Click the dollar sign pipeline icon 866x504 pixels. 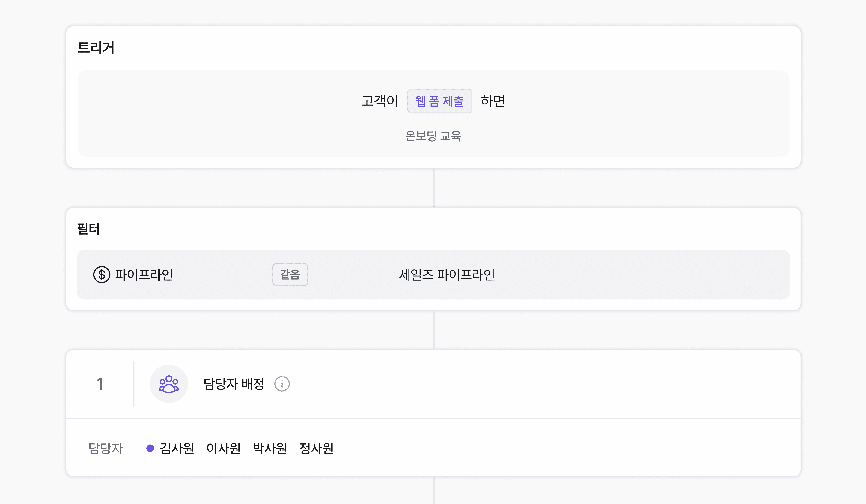click(x=102, y=275)
